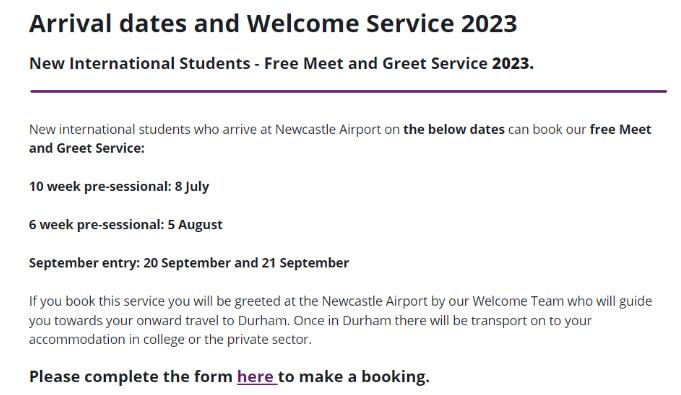Viewport: 681px width, 395px height.
Task: Click the "Arrival dates and Welcome Service" heading
Action: pyautogui.click(x=242, y=23)
